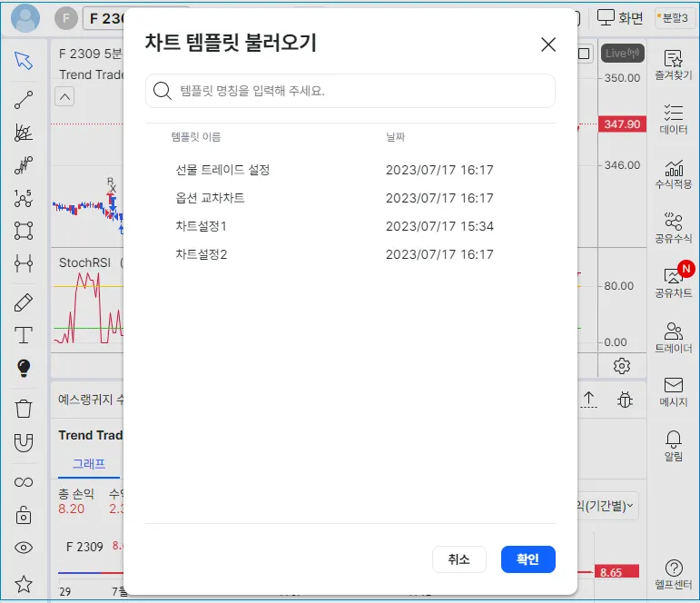Click the 347.90 current price label
Screen dimensions: 700x603
622,124
